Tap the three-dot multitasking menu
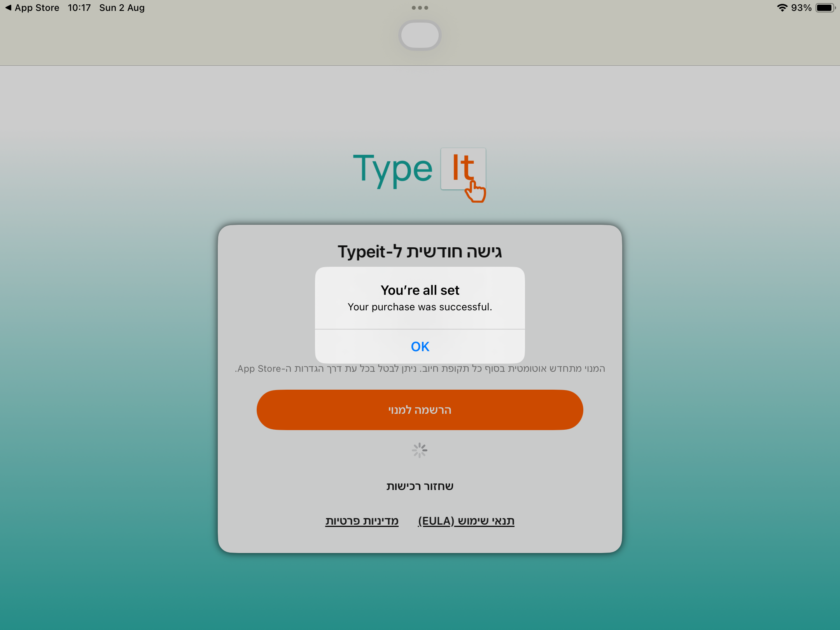Screen dimensions: 840x630 pyautogui.click(x=420, y=8)
